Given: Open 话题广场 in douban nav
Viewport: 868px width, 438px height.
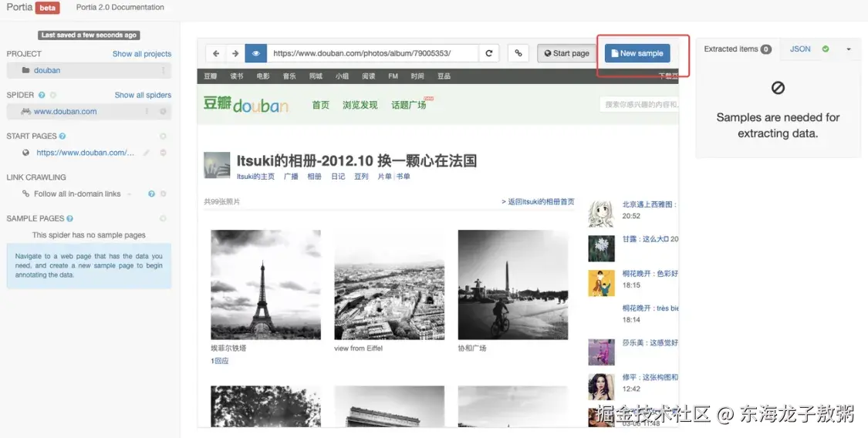Looking at the screenshot, I should click(x=409, y=105).
